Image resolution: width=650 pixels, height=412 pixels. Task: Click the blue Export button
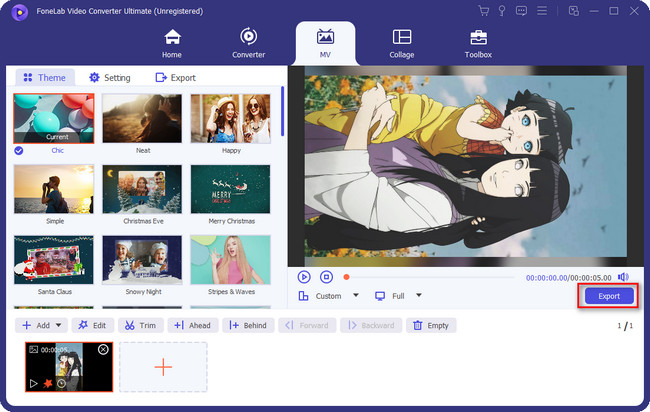coord(609,296)
